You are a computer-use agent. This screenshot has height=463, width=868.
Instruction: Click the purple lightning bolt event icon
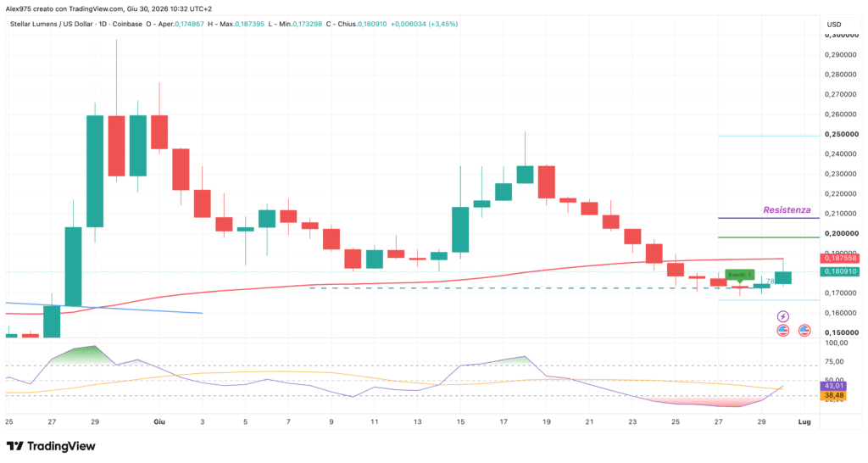tap(782, 317)
